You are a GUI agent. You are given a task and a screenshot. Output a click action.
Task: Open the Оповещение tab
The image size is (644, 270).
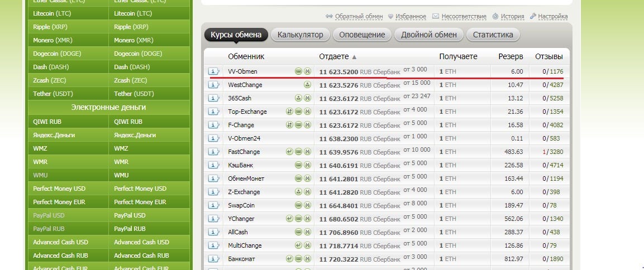tap(362, 35)
